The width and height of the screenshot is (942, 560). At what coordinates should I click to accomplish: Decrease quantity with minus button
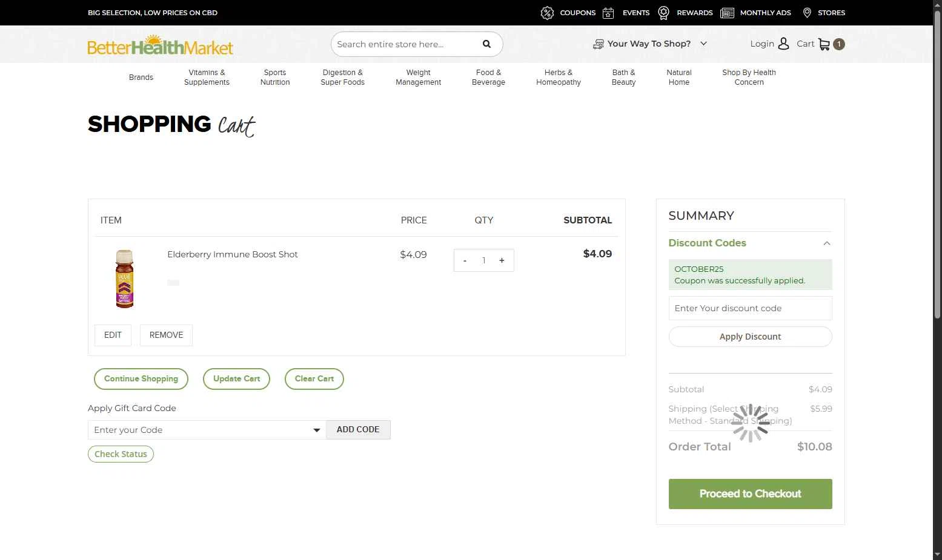(465, 260)
